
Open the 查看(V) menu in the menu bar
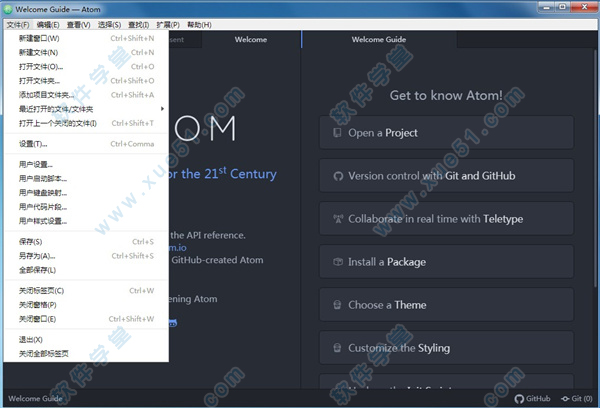pyautogui.click(x=78, y=25)
